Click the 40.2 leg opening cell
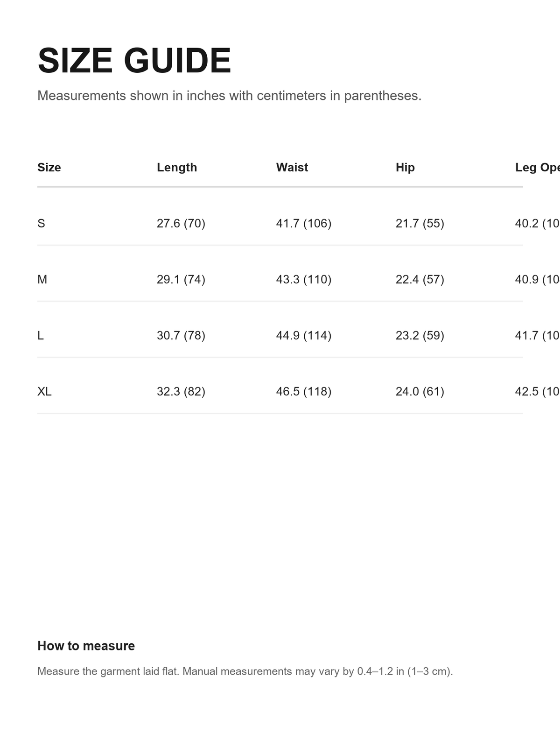560x747 pixels. 538,223
